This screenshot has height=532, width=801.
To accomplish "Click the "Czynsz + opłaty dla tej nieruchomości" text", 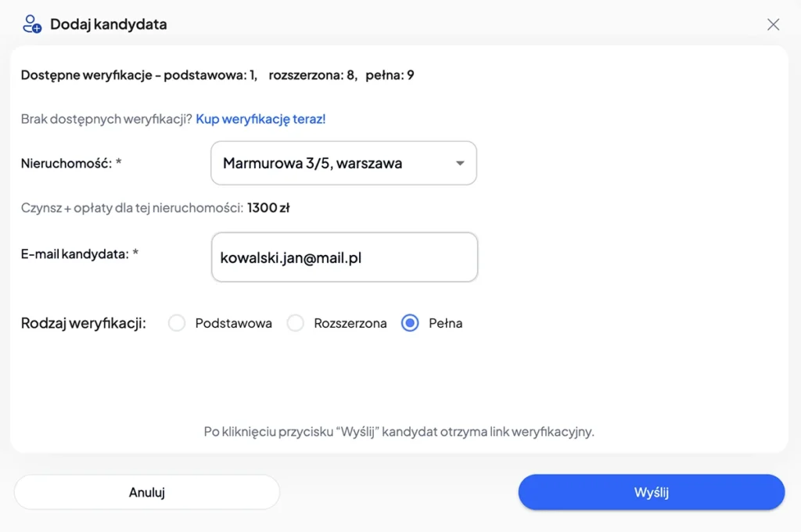I will [x=132, y=208].
